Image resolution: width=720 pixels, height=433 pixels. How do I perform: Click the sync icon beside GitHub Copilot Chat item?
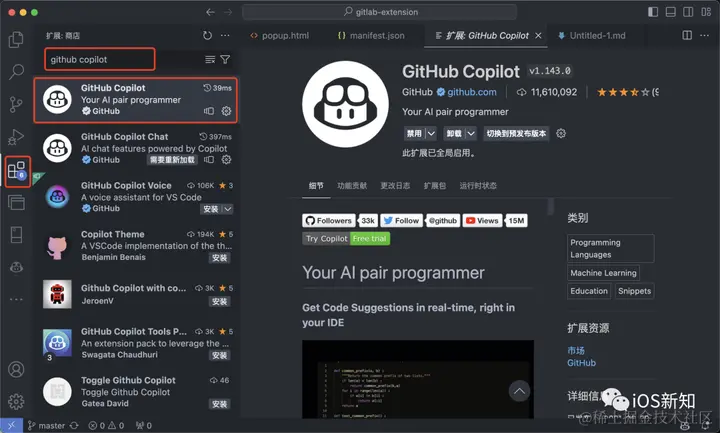[x=209, y=159]
